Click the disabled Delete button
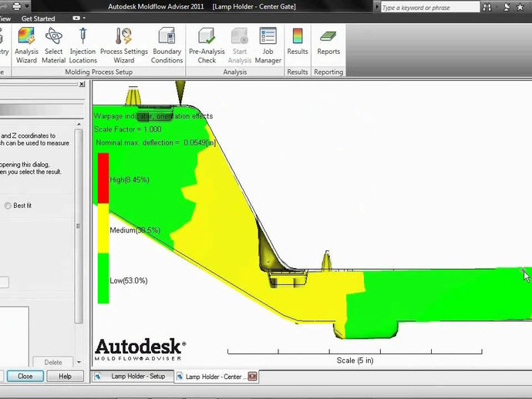532x399 pixels. (53, 362)
